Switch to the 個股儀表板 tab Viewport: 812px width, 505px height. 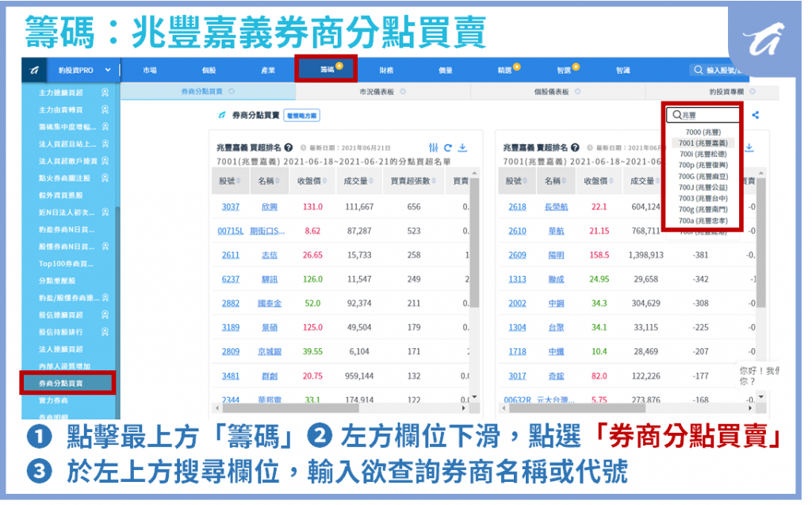click(x=552, y=92)
